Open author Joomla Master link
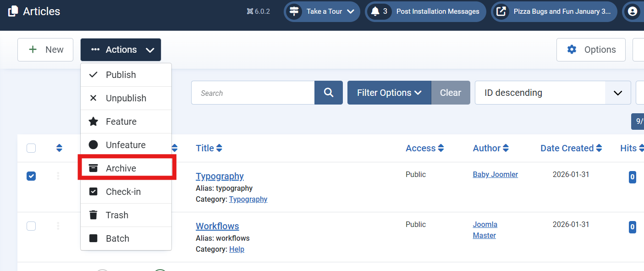 [x=485, y=230]
